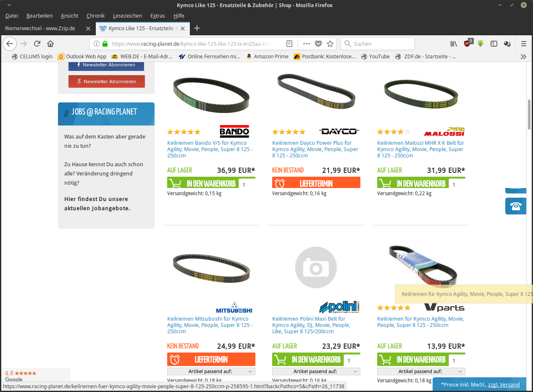Expand 'Artikel passend auf' under the Polini belt
The image size is (533, 392).
coord(316,371)
